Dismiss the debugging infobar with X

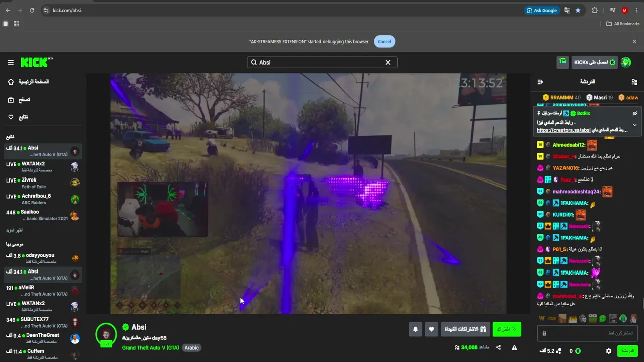634,42
